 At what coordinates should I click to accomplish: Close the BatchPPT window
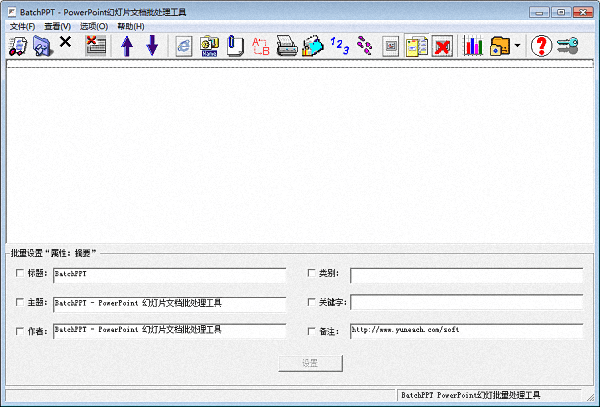pos(583,12)
